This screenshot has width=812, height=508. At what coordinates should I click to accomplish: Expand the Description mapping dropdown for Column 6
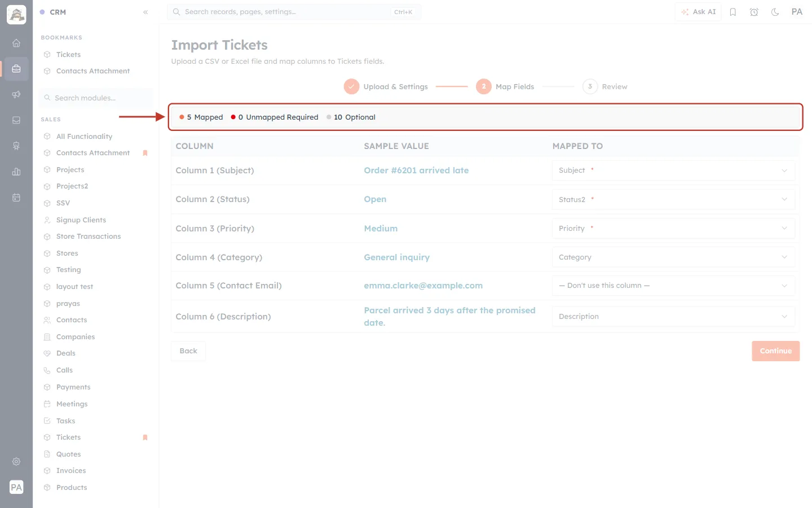point(673,317)
